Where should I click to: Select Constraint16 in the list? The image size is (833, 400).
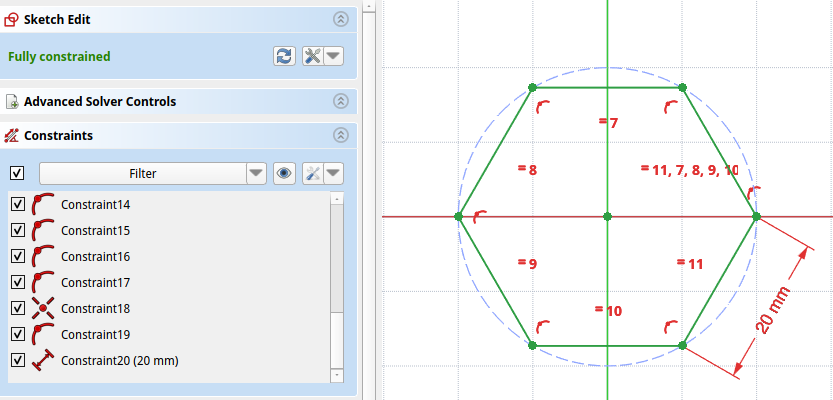(96, 256)
